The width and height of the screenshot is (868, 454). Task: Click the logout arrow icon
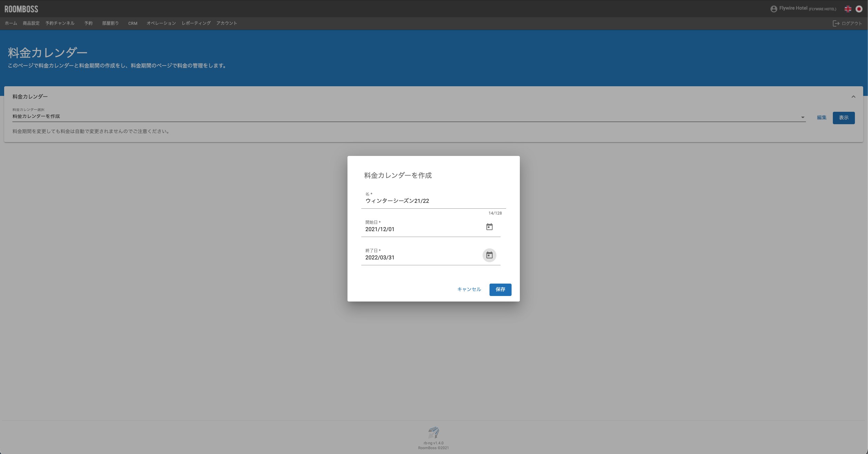tap(836, 23)
